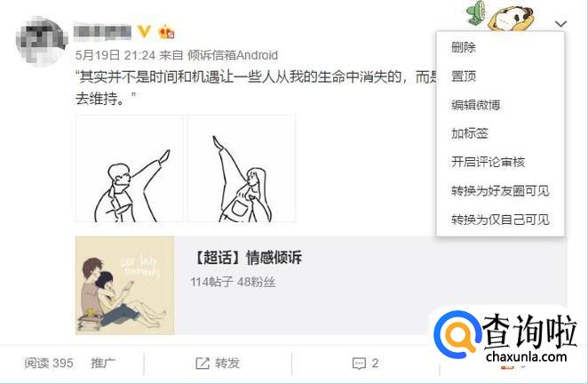Collapse the post options chevron arrow

560,24
